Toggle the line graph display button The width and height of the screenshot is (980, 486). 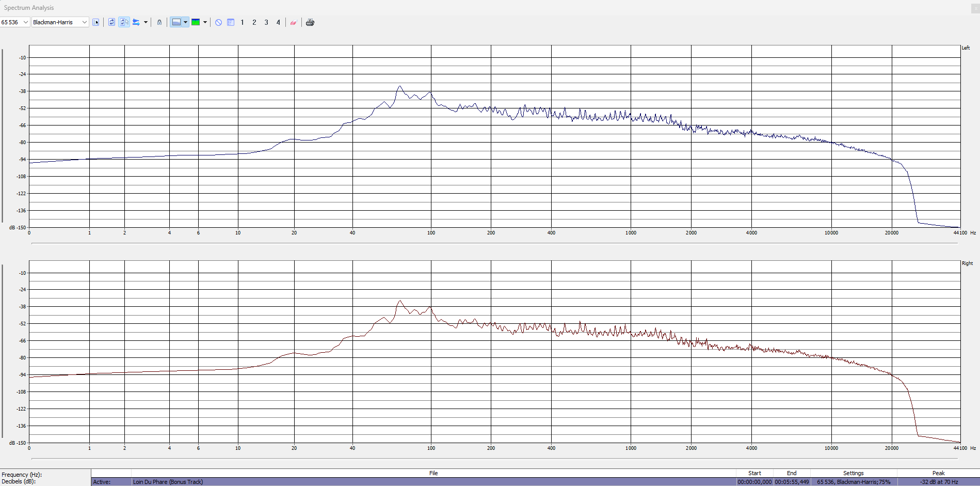176,22
